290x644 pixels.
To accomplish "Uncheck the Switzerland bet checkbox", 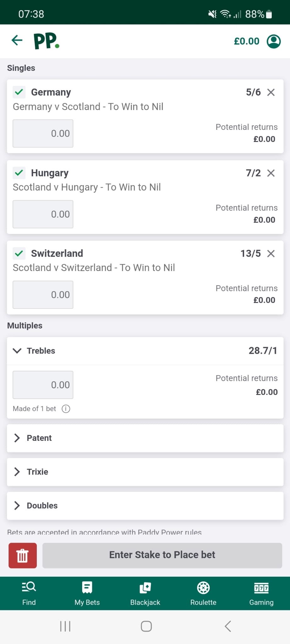I will tap(19, 253).
